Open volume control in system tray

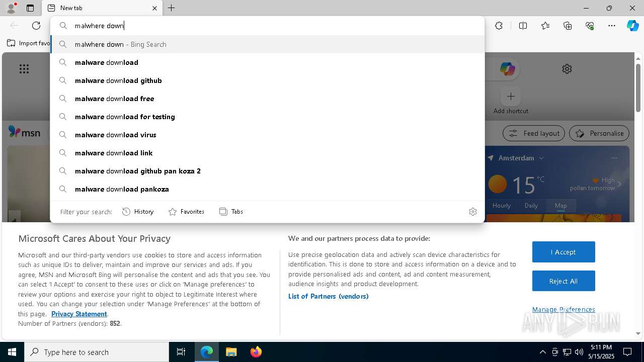click(x=579, y=352)
